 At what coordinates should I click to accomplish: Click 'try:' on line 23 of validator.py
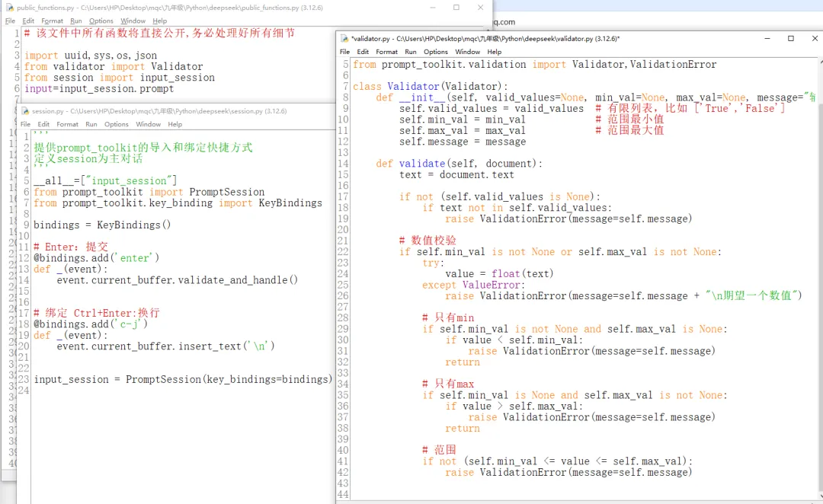pos(433,263)
